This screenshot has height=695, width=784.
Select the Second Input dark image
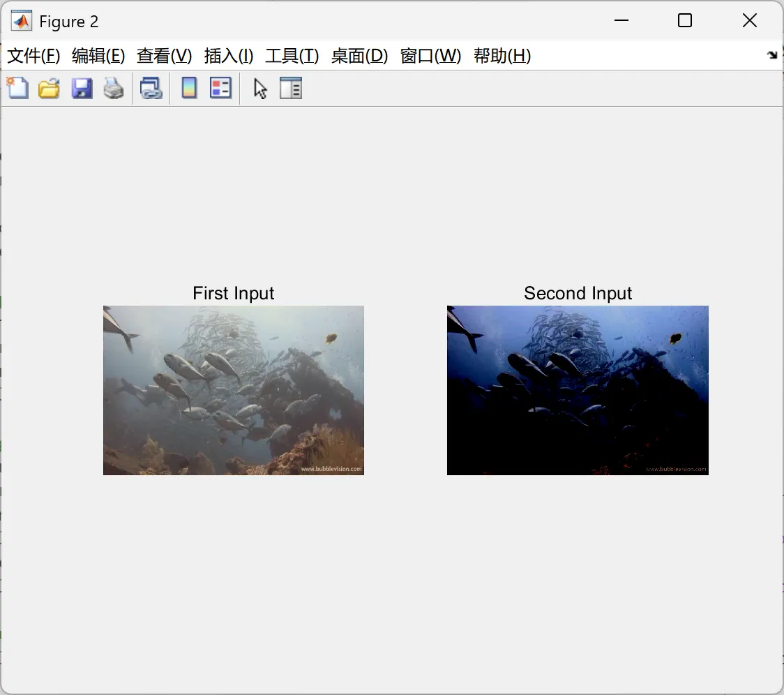(578, 390)
